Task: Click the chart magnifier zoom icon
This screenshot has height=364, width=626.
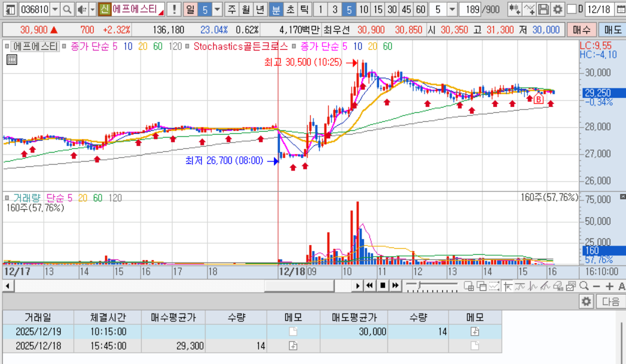Action: click(584, 286)
